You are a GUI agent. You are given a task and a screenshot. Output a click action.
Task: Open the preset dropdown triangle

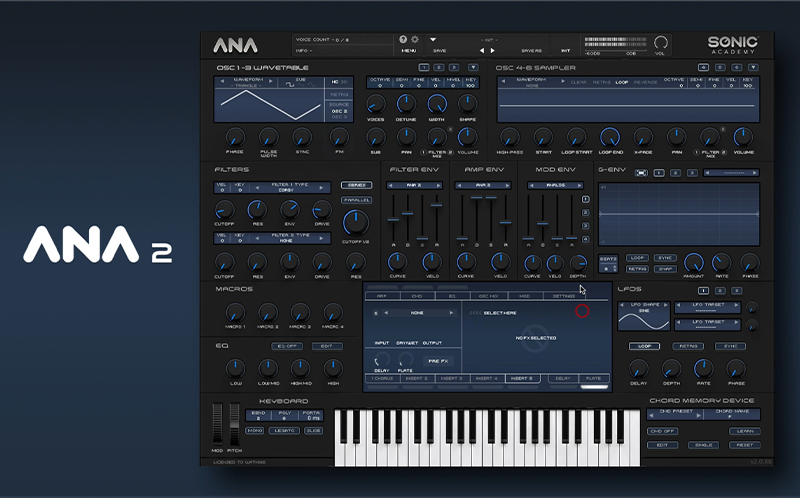[x=433, y=39]
